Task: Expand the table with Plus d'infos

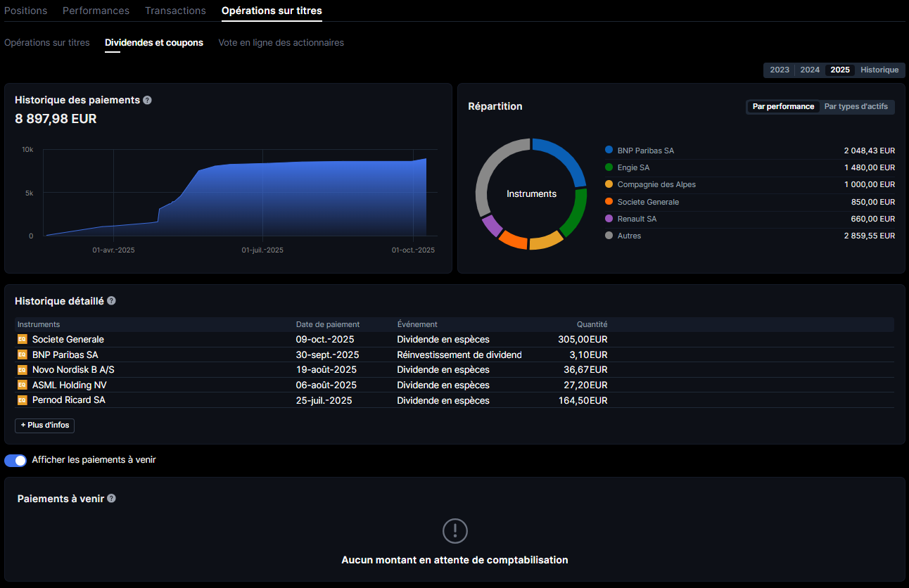Action: (x=44, y=426)
